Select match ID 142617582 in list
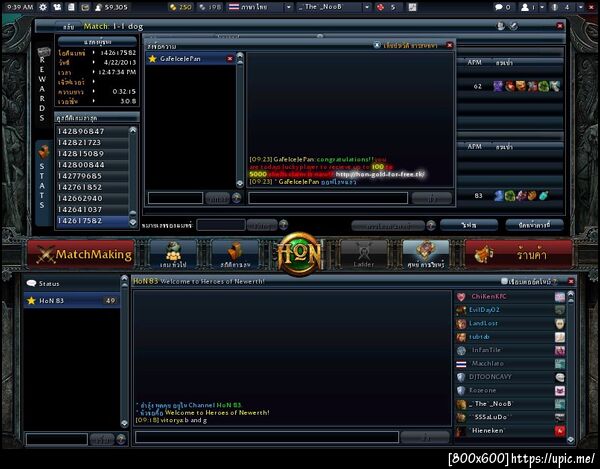Image resolution: width=600 pixels, height=469 pixels. [x=92, y=221]
